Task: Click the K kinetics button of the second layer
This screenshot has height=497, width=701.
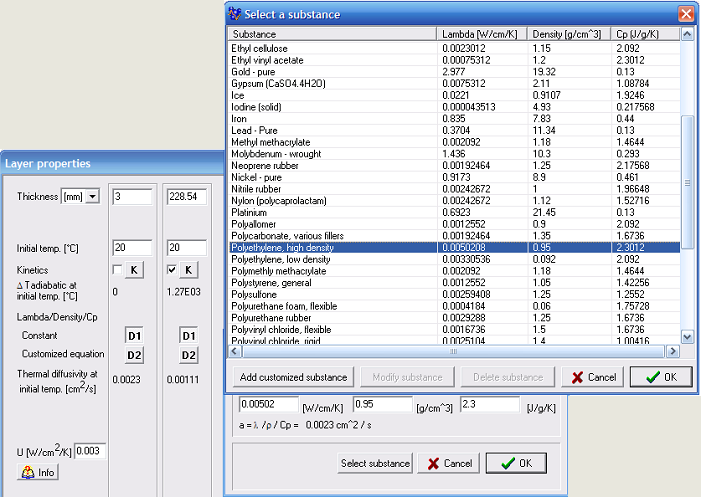Action: 188,270
